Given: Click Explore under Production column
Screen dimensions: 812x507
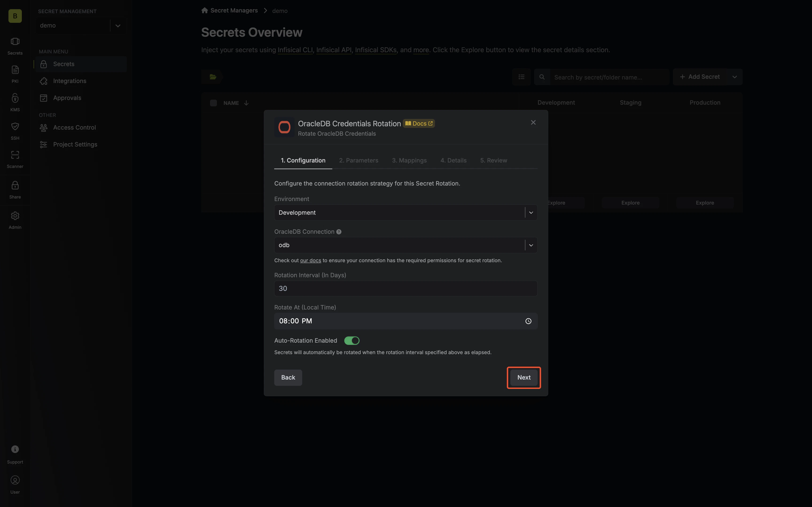Looking at the screenshot, I should pos(705,203).
